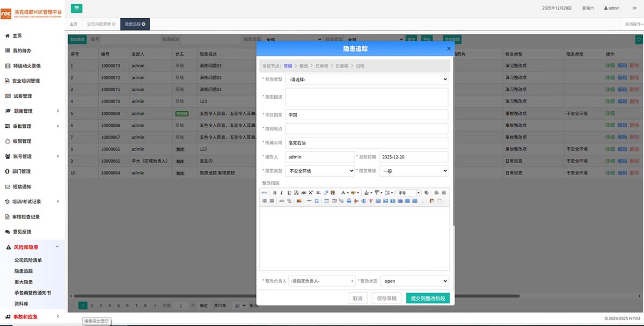The height and width of the screenshot is (326, 644).
Task: Click the superscript icon in the editor
Action: pos(311,192)
